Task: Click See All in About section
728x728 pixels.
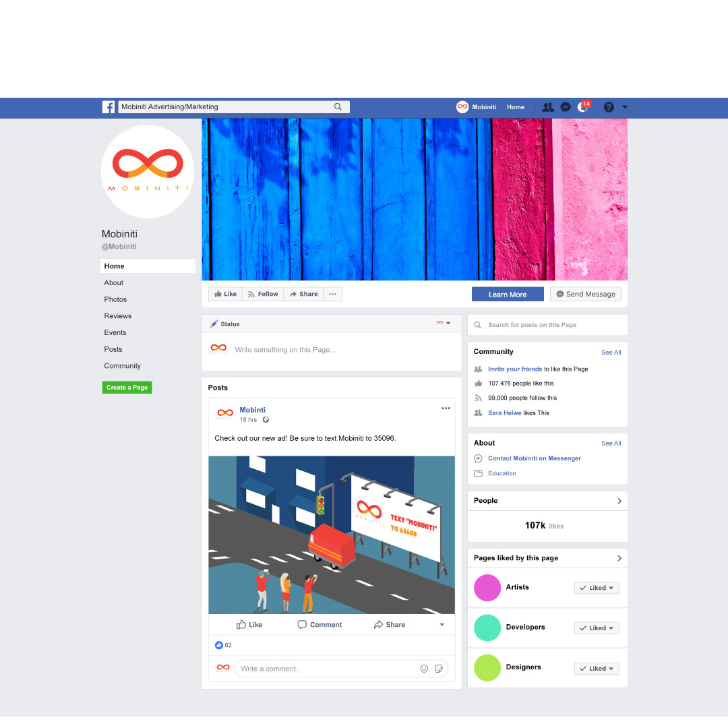Action: point(611,444)
